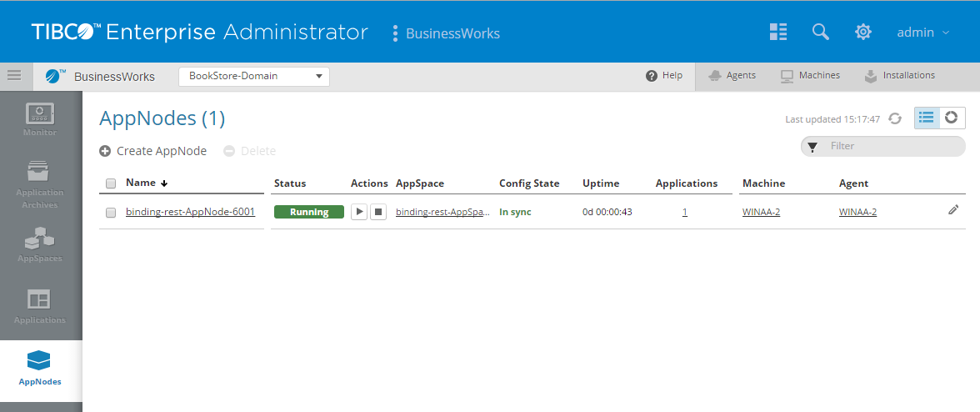The width and height of the screenshot is (980, 412).
Task: Click the Machine column header
Action: pyautogui.click(x=763, y=183)
